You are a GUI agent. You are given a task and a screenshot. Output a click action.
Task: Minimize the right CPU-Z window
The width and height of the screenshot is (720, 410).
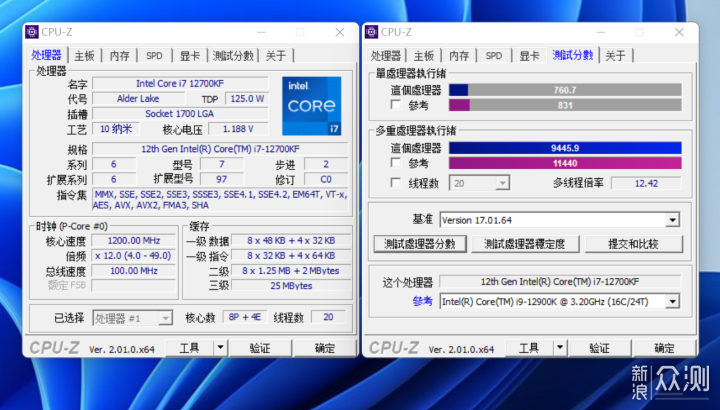click(x=601, y=32)
